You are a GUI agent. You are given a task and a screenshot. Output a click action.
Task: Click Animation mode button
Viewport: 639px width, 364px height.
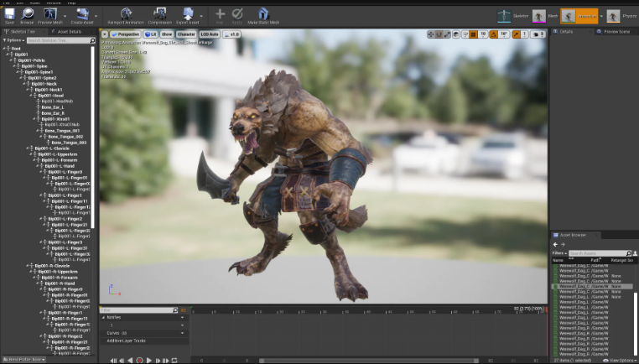[x=579, y=16]
